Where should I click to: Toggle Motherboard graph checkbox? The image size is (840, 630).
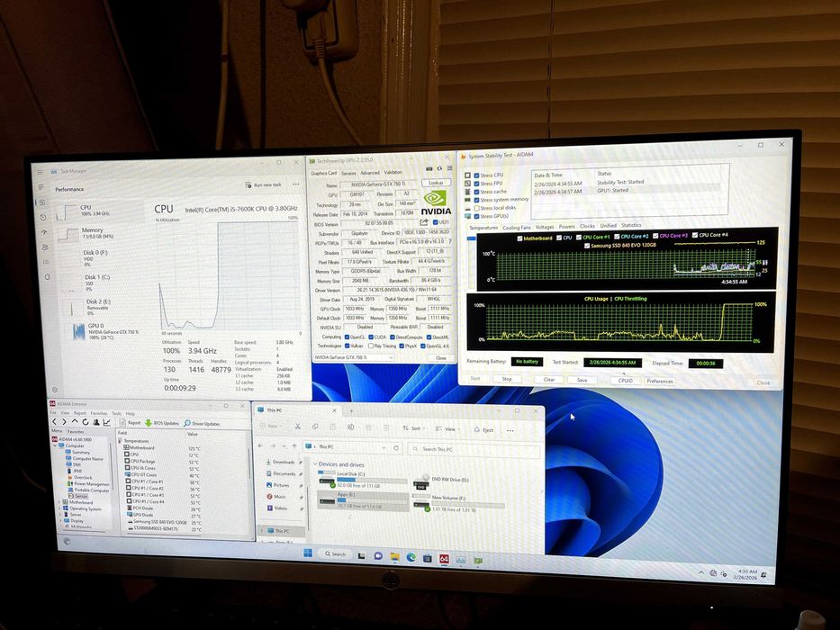click(519, 238)
